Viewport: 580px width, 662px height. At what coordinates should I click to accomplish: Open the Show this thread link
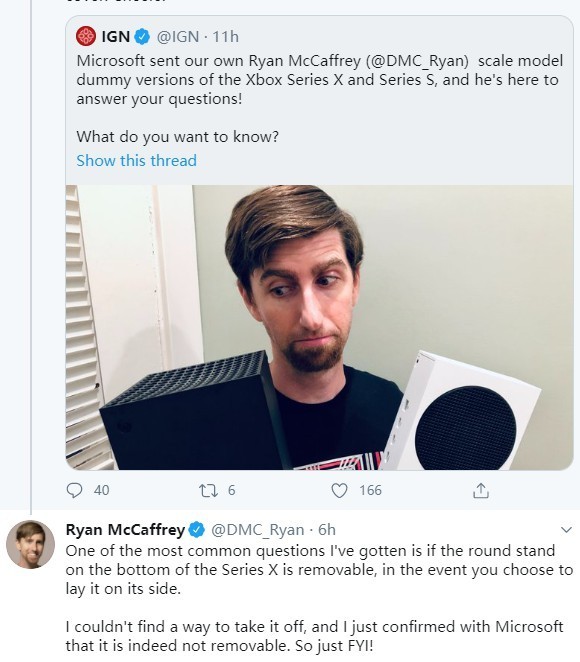(136, 160)
